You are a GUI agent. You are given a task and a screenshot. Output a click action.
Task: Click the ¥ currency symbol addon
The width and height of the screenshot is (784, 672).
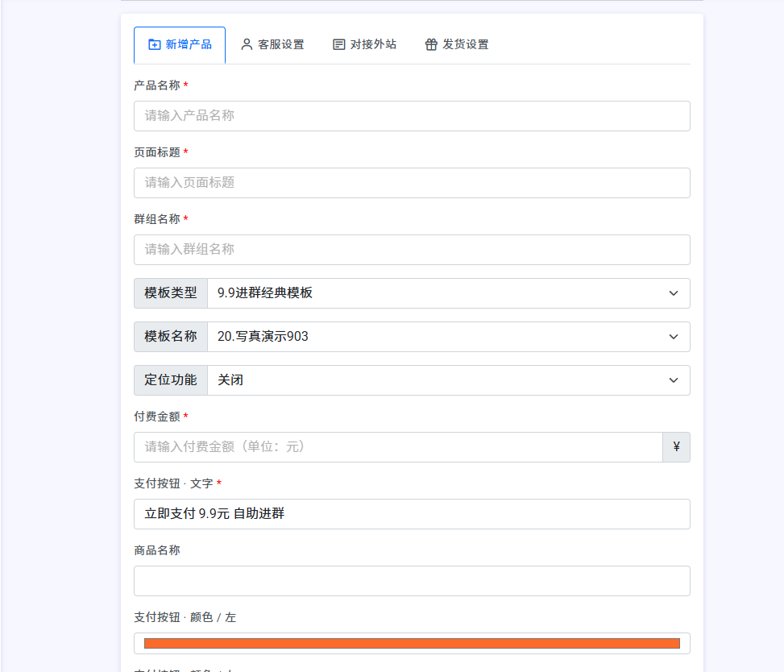676,447
